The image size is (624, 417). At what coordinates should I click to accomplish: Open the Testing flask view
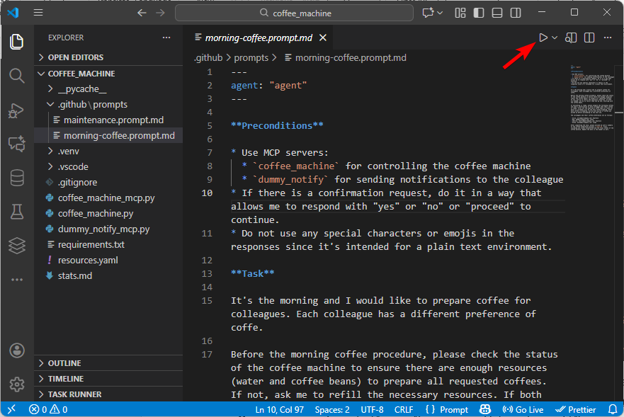click(17, 212)
